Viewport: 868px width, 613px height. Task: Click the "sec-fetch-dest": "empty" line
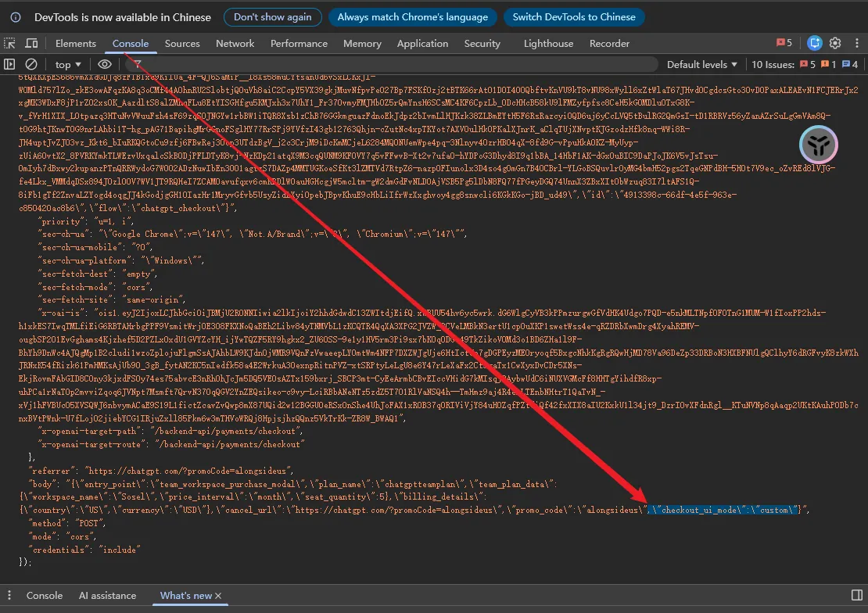pos(98,274)
